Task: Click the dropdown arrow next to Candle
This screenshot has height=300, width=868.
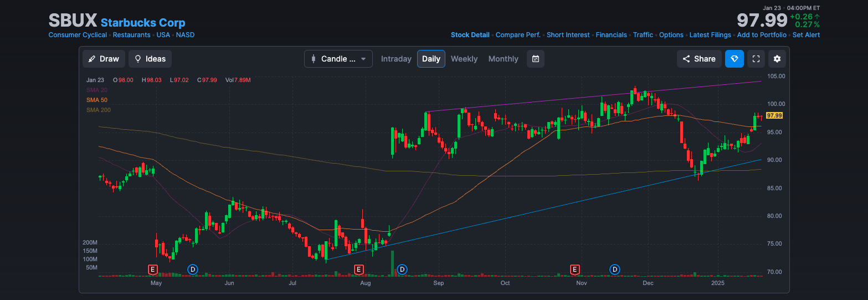Action: (363, 59)
